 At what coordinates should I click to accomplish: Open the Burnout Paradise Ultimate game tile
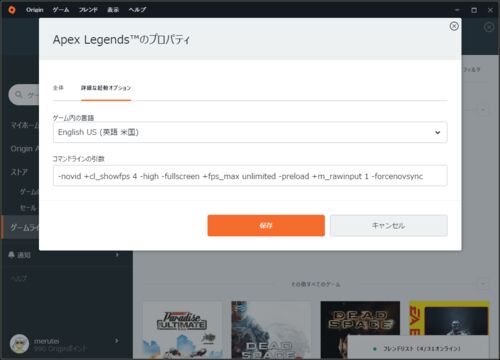pos(182,330)
